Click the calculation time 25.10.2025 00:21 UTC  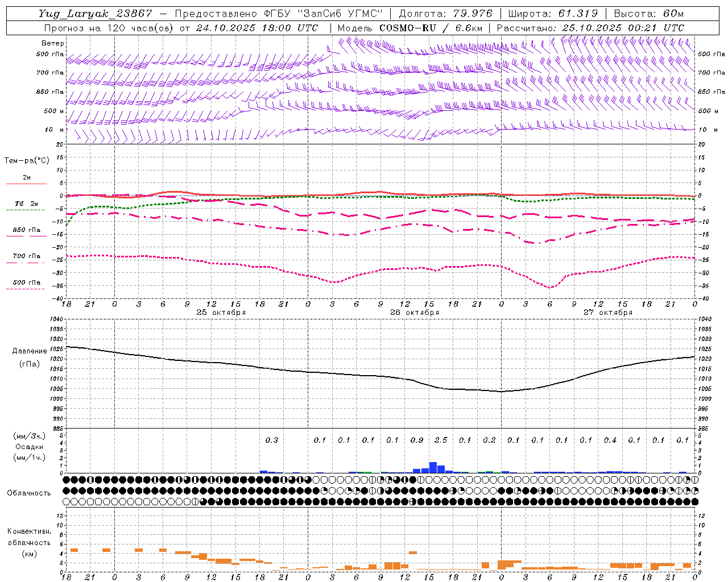pos(623,27)
